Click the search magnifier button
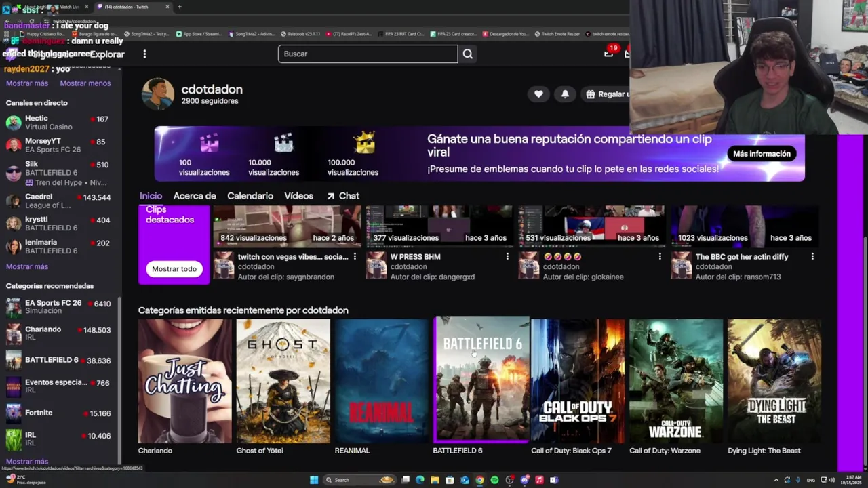The height and width of the screenshot is (488, 868). (x=467, y=54)
